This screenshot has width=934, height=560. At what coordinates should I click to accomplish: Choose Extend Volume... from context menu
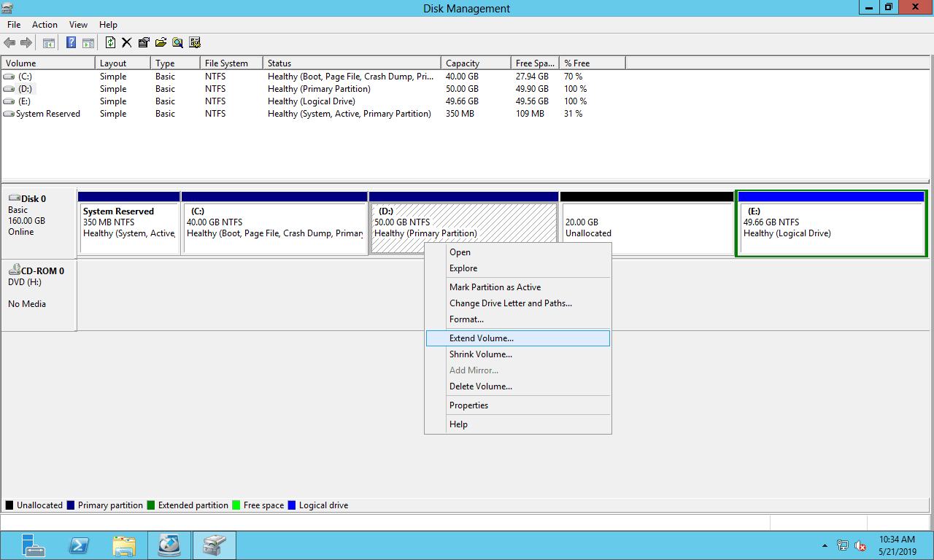pyautogui.click(x=482, y=338)
